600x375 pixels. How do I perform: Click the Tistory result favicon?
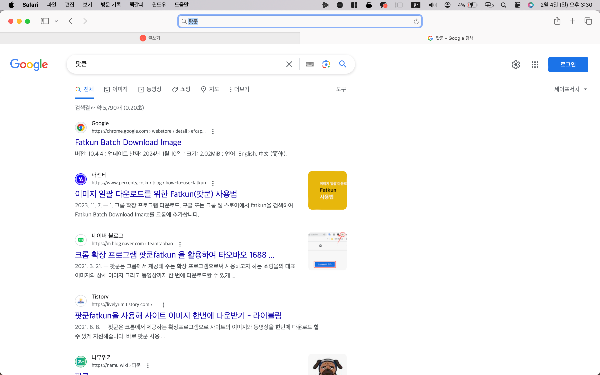pyautogui.click(x=81, y=301)
